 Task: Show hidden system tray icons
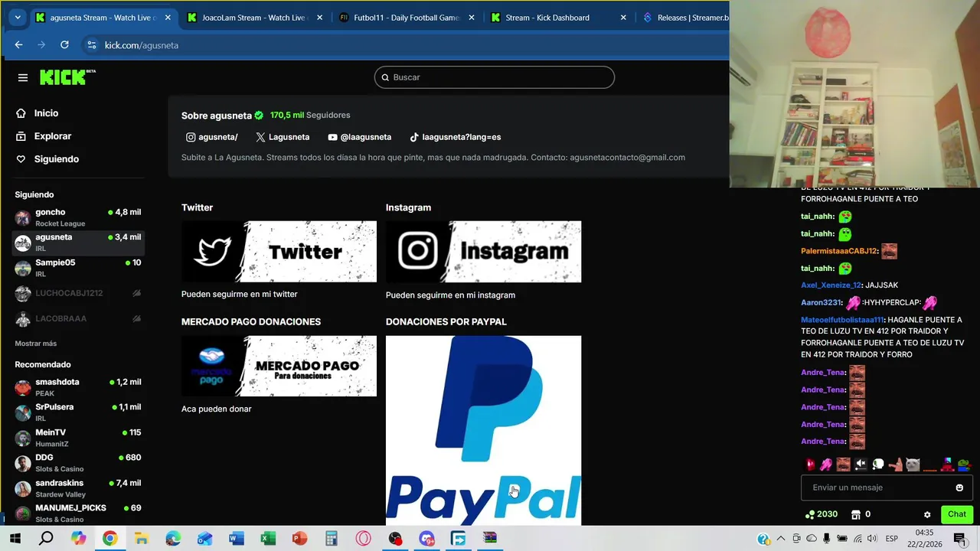781,539
